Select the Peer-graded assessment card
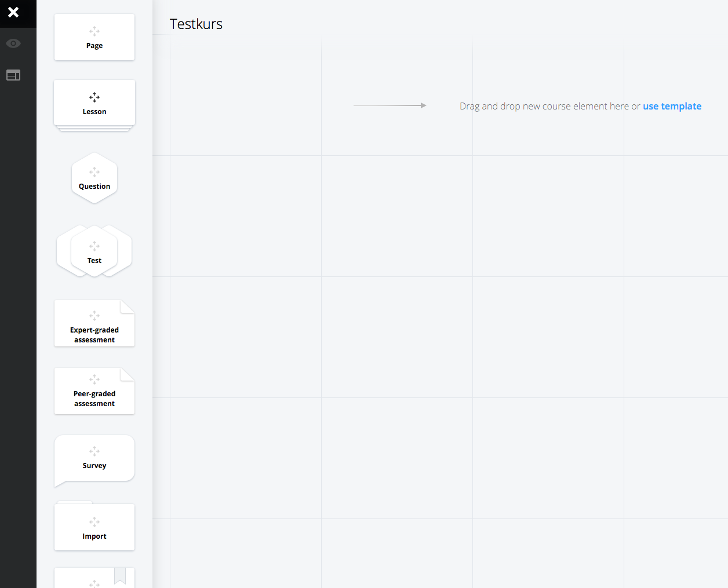 pos(94,392)
